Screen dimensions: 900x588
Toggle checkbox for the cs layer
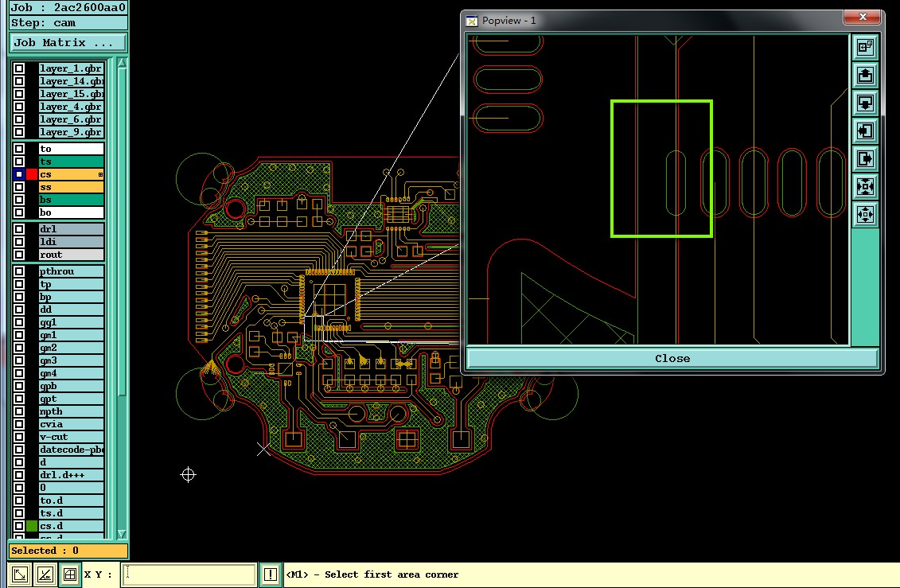click(x=19, y=174)
